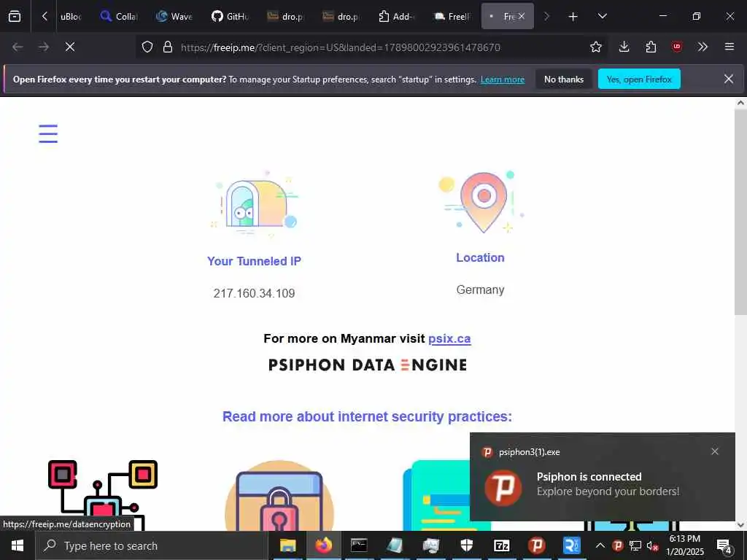
Task: Switch to the Colla tab
Action: (120, 17)
